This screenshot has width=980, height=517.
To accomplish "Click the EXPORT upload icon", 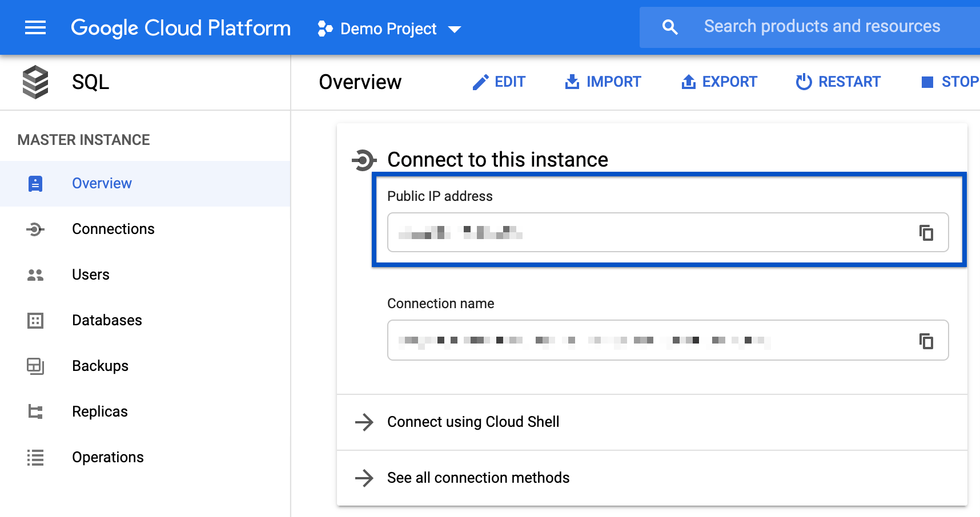I will [689, 82].
